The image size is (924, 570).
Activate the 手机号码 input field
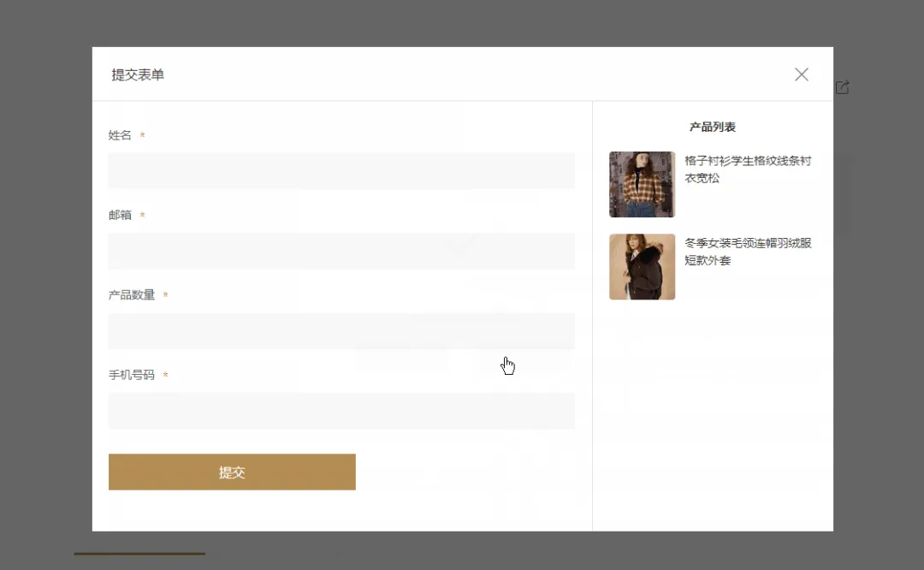click(x=341, y=411)
